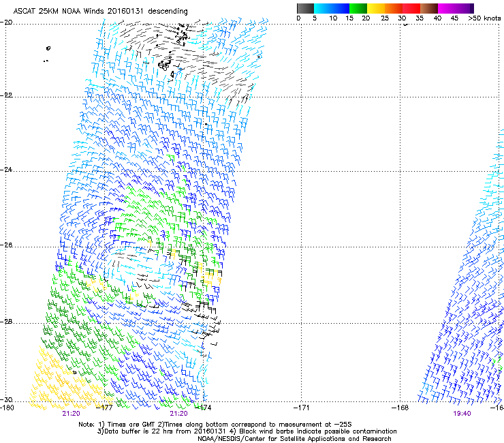Screen dimensions: 504x443
Task: Click the -180 longitude axis label
Action: coord(7,408)
